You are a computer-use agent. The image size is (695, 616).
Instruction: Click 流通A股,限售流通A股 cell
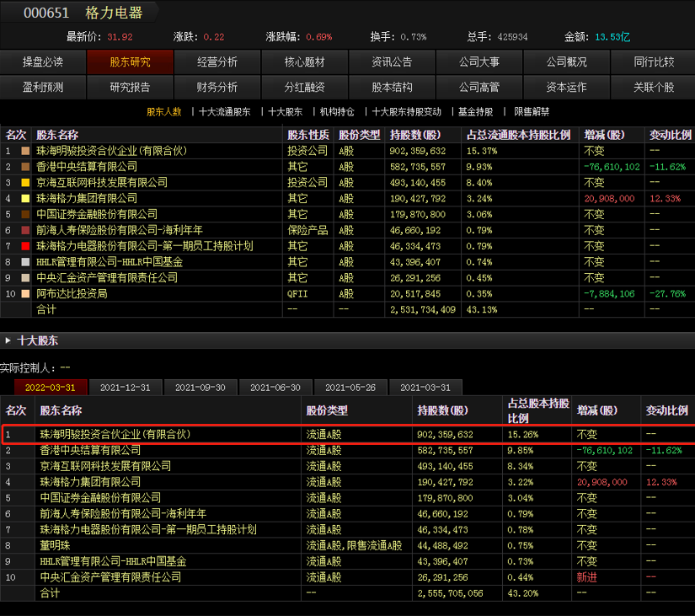[x=354, y=545]
